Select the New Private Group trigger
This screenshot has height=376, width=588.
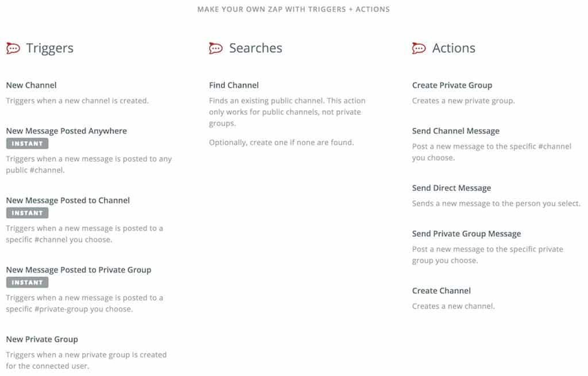coord(42,340)
